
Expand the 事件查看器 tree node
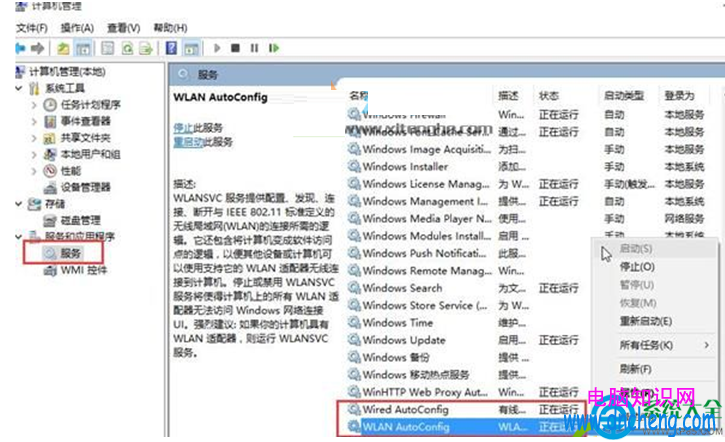[x=34, y=122]
